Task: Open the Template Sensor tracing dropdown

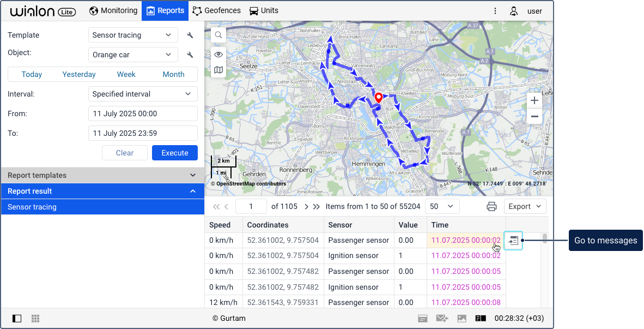Action: click(133, 35)
